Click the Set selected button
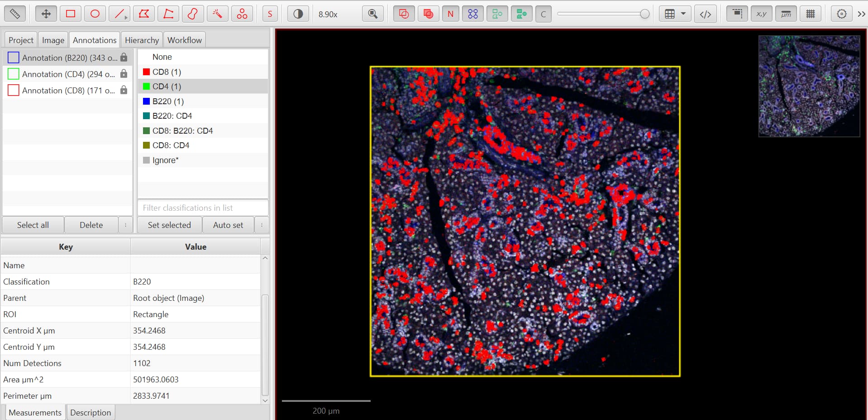The image size is (868, 420). point(169,225)
